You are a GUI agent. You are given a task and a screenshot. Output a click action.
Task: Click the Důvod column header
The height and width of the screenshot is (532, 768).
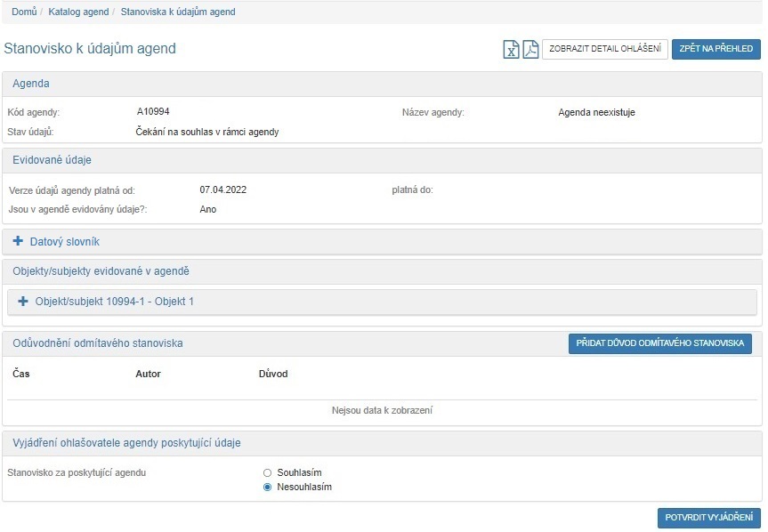(273, 374)
